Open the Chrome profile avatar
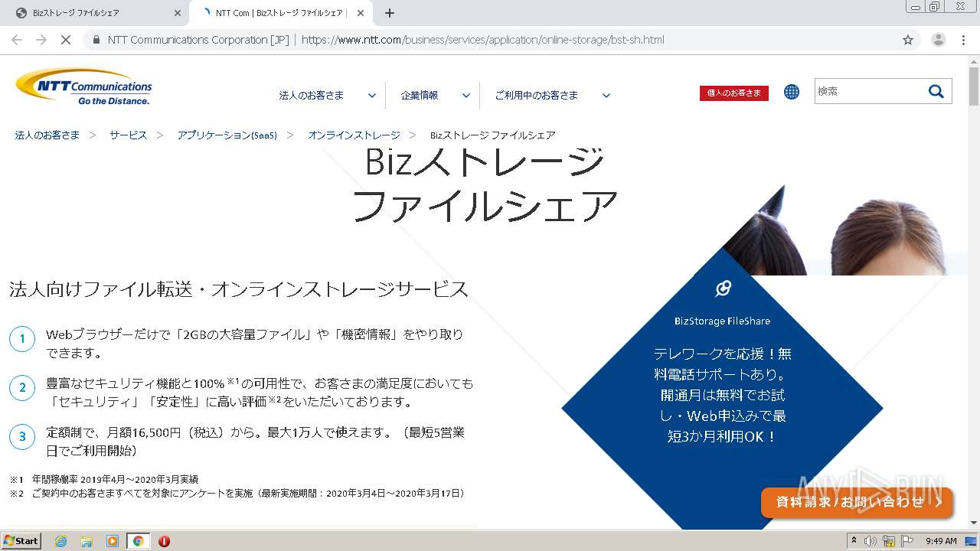 [938, 40]
